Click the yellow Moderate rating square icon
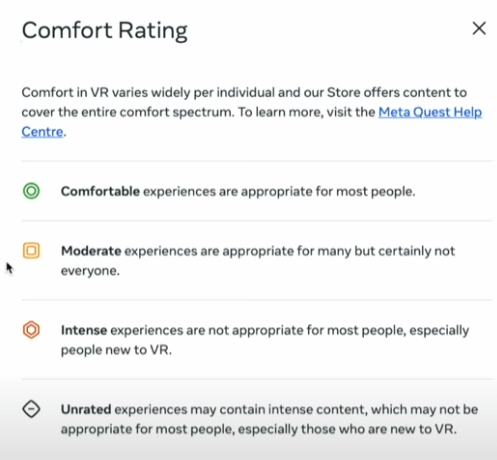 tap(31, 250)
